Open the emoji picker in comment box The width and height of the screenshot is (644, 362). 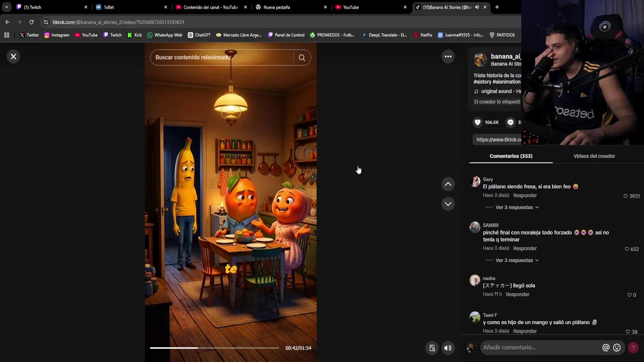pyautogui.click(x=617, y=347)
